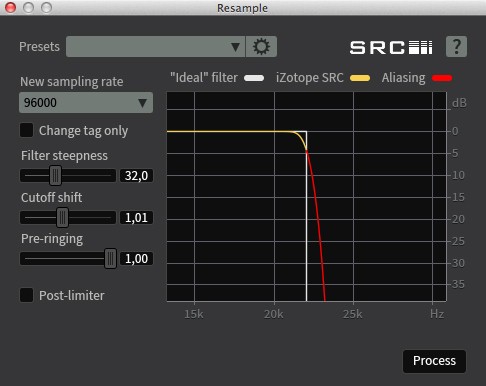Open the Presets dropdown
The image size is (486, 386).
tap(155, 47)
